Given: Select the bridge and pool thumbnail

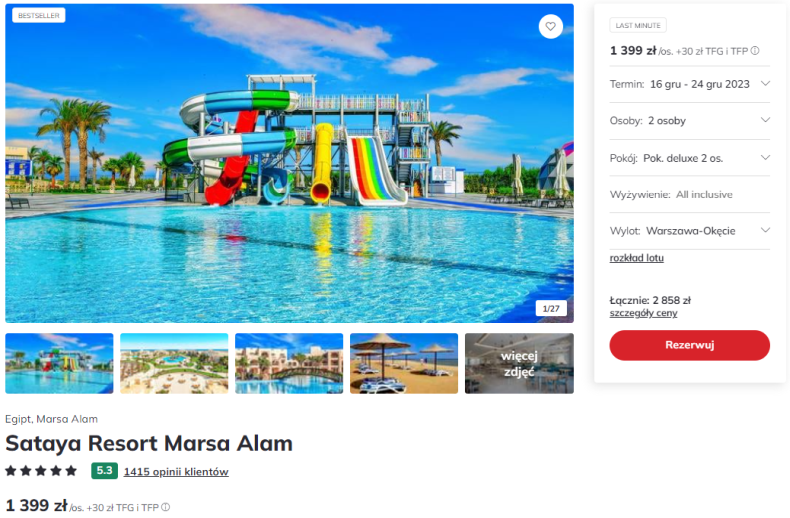Looking at the screenshot, I should pyautogui.click(x=289, y=363).
